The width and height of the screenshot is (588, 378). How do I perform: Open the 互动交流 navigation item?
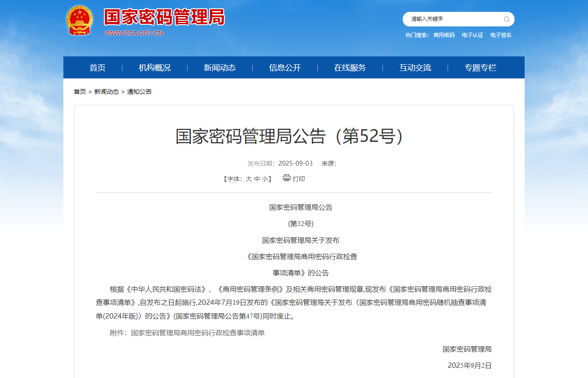pyautogui.click(x=415, y=68)
